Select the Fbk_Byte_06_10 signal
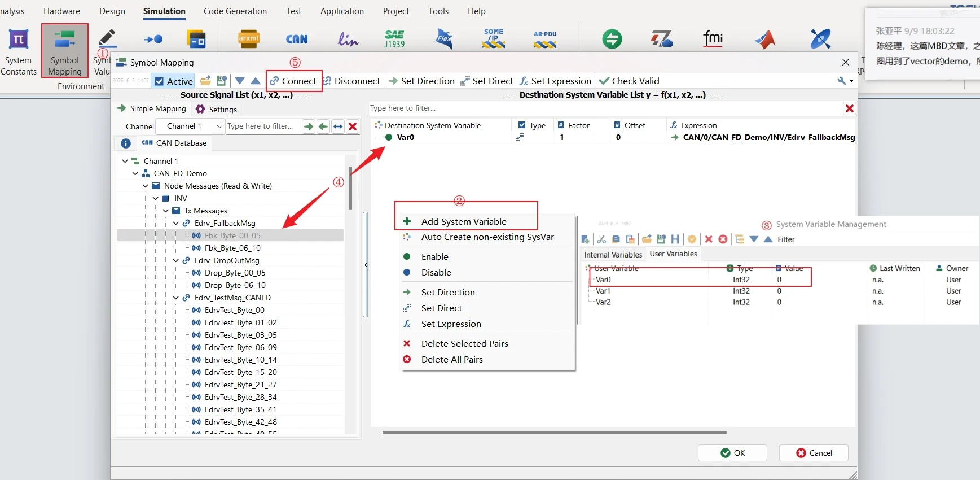 point(232,248)
